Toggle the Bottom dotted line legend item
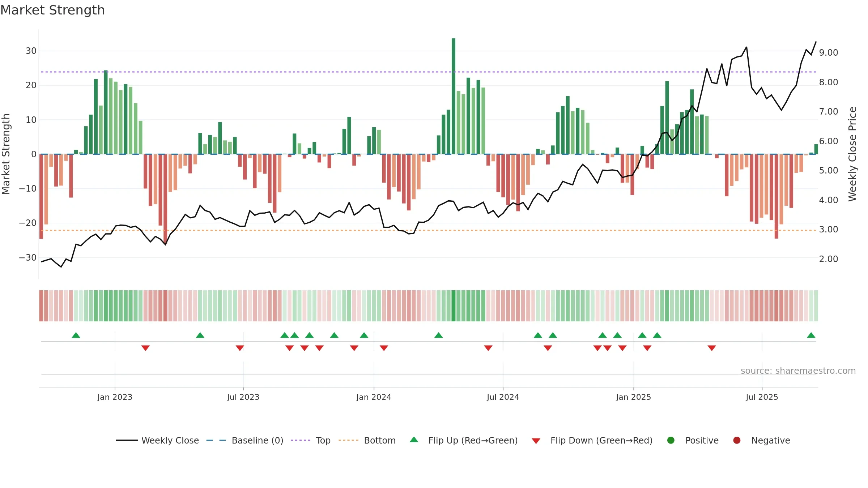This screenshot has height=488, width=868. point(367,440)
